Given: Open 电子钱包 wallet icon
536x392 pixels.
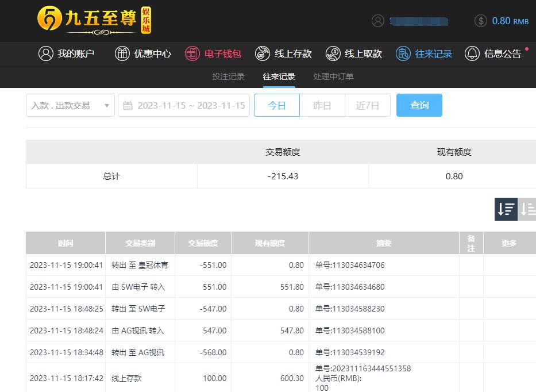Looking at the screenshot, I should click(x=192, y=53).
